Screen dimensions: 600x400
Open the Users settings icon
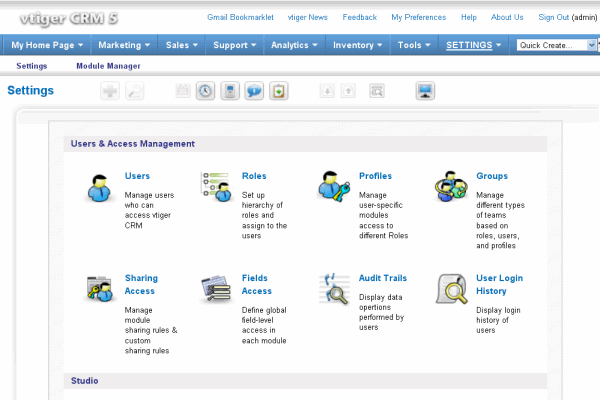click(100, 187)
